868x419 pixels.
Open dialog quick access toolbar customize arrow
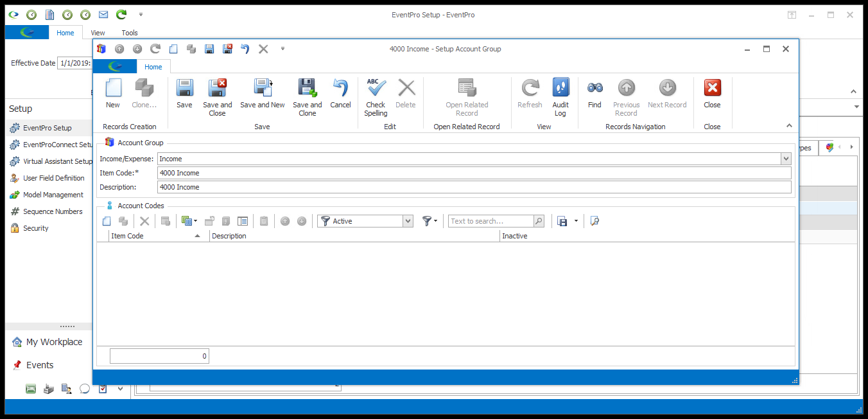tap(282, 49)
